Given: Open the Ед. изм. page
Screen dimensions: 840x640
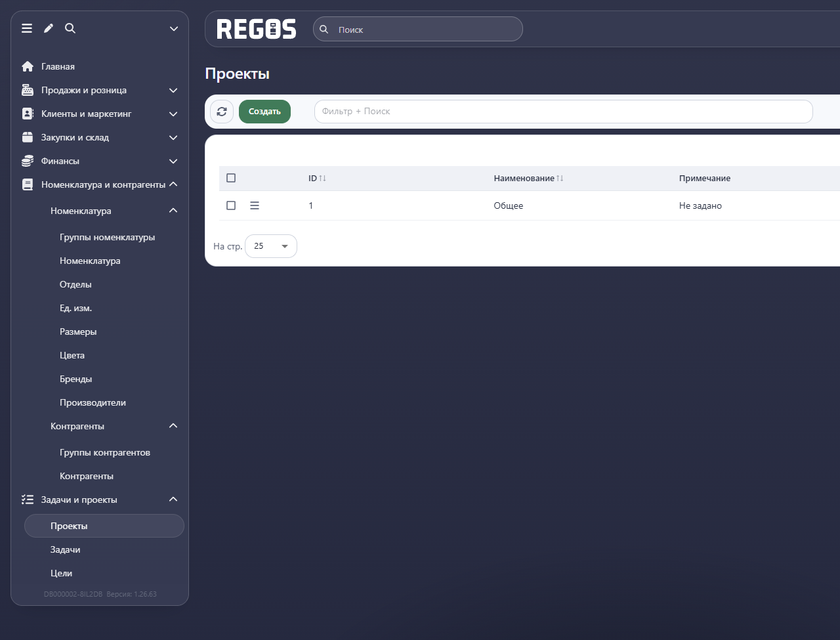Looking at the screenshot, I should click(x=75, y=308).
